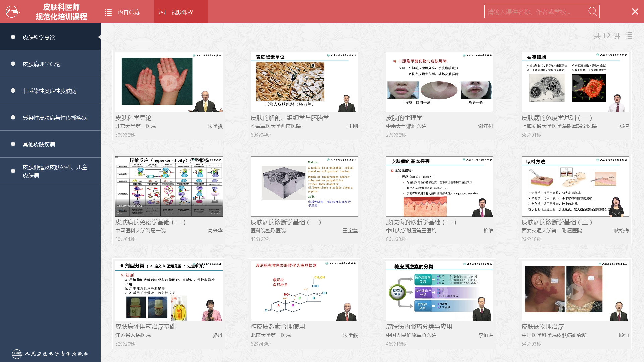This screenshot has height=362, width=644.
Task: Open the 糖皮质激素合理使用 title link
Action: click(277, 326)
